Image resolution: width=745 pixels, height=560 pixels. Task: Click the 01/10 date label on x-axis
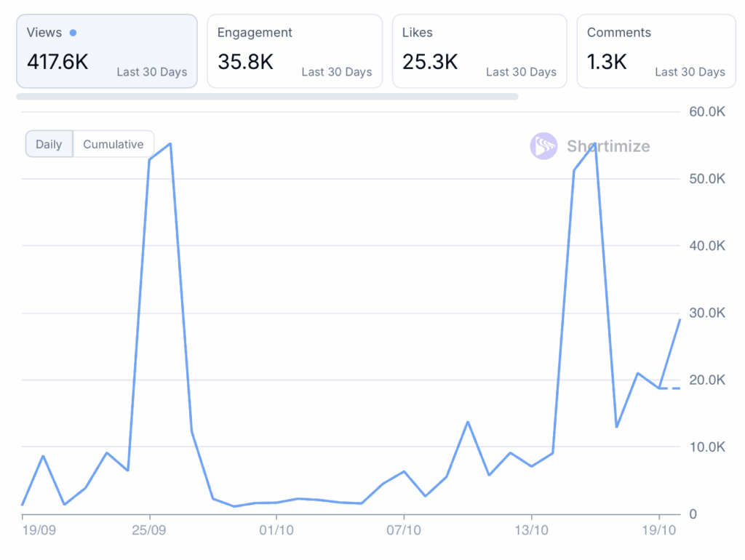[276, 530]
